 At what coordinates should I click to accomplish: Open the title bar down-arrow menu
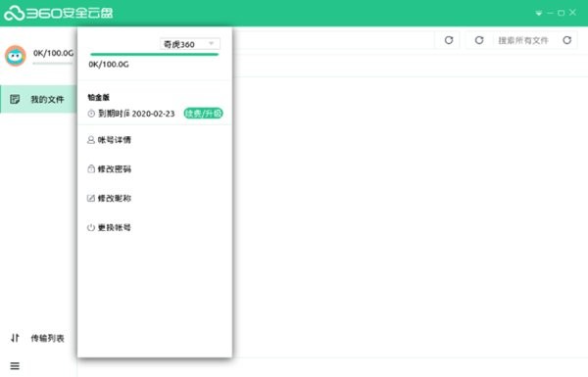[x=539, y=14]
